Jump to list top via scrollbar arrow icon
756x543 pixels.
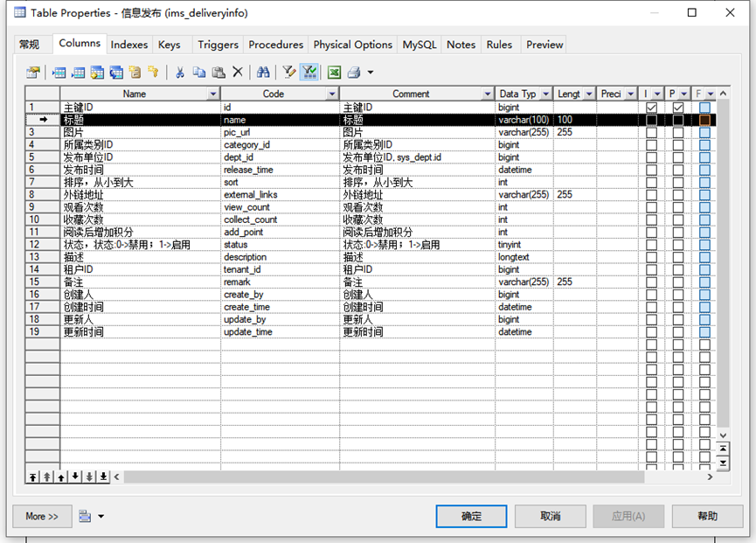[723, 449]
